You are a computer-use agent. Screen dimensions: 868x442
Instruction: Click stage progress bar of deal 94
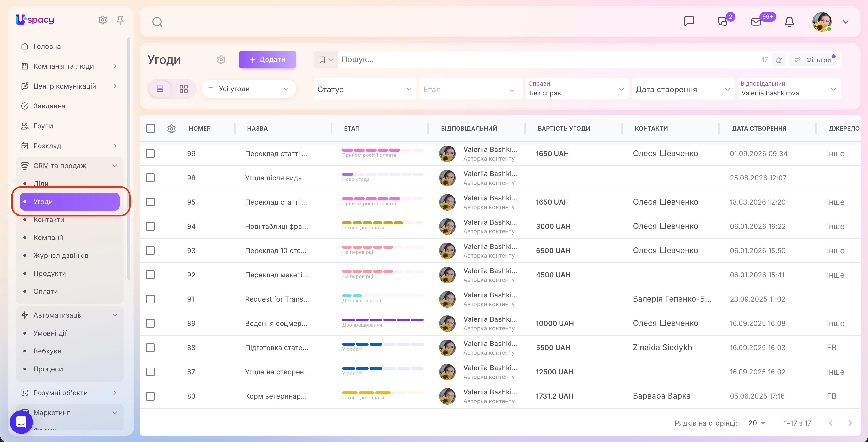382,223
